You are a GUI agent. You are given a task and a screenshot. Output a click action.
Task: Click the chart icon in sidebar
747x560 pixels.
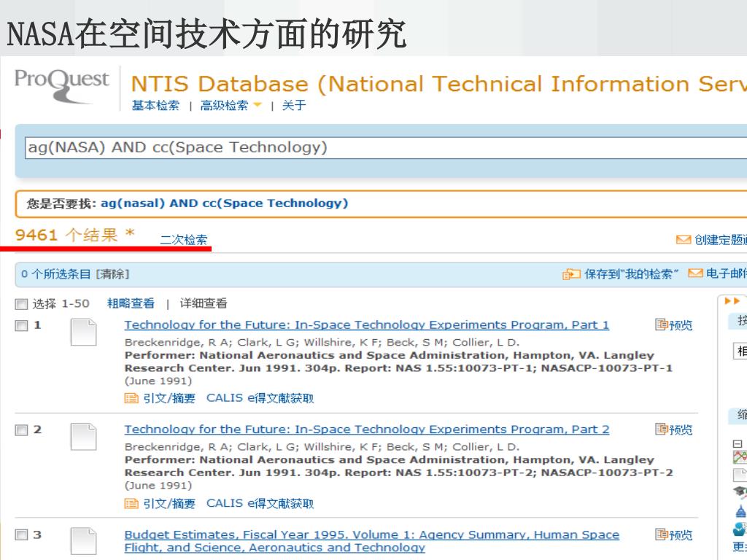coord(740,458)
